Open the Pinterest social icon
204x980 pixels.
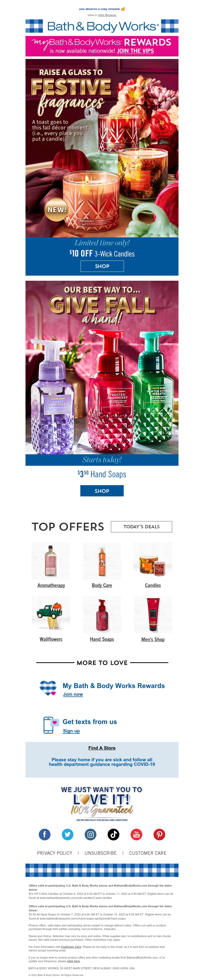[x=159, y=834]
